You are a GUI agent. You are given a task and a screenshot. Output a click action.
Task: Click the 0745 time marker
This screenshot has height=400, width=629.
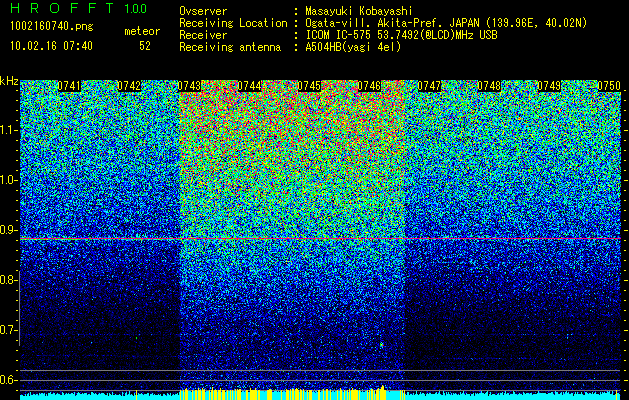tap(309, 86)
